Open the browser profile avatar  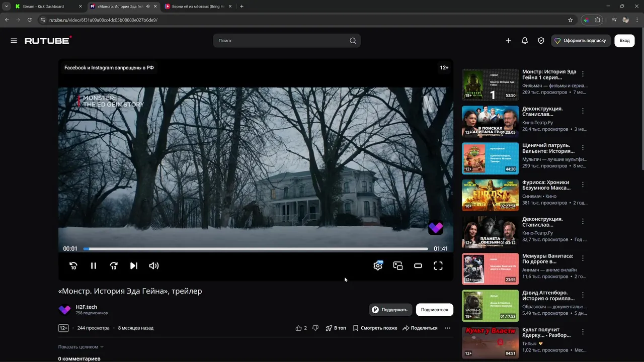625,20
